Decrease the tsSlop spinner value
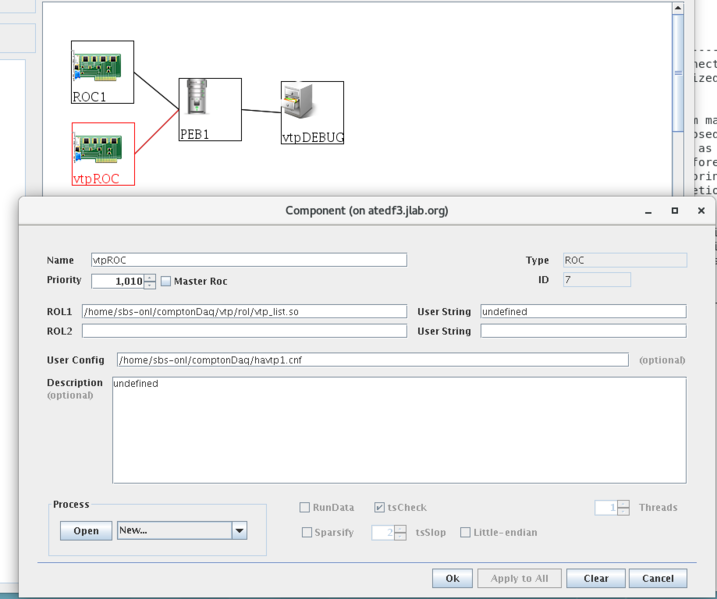717x599 pixels. tap(400, 536)
